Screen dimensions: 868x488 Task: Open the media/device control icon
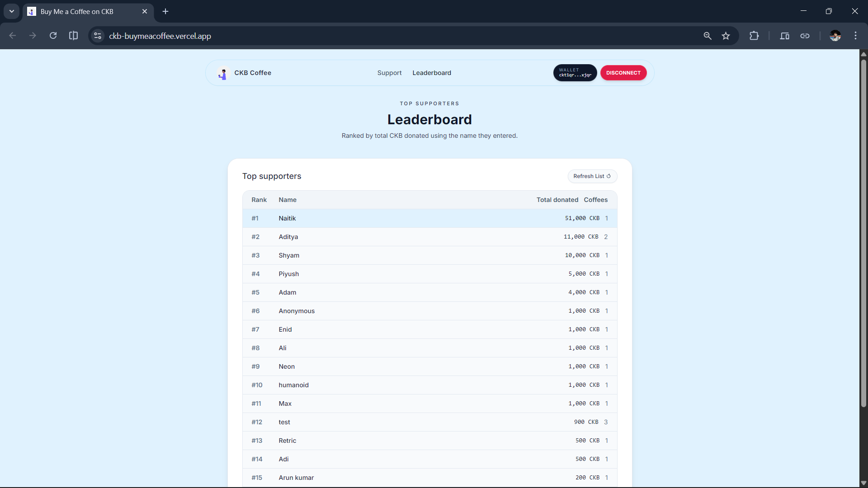(x=784, y=36)
